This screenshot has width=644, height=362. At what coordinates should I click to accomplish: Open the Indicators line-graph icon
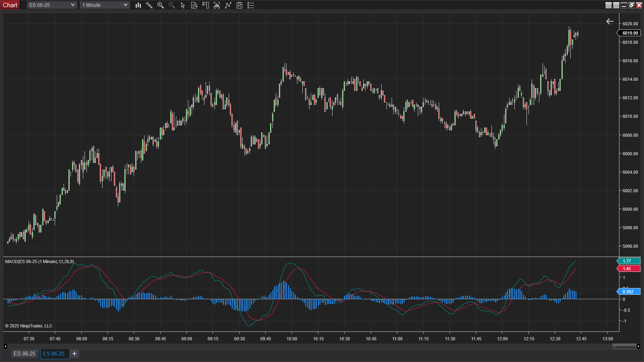pos(228,5)
